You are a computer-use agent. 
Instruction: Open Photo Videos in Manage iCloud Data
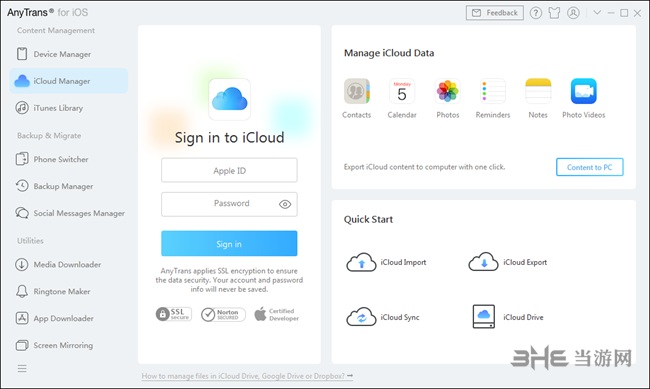coord(584,99)
